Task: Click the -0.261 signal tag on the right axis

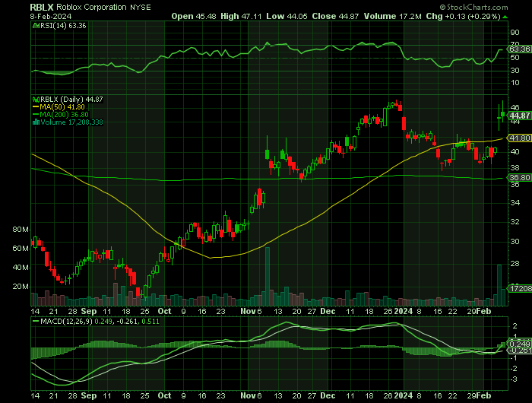Action: [x=521, y=351]
